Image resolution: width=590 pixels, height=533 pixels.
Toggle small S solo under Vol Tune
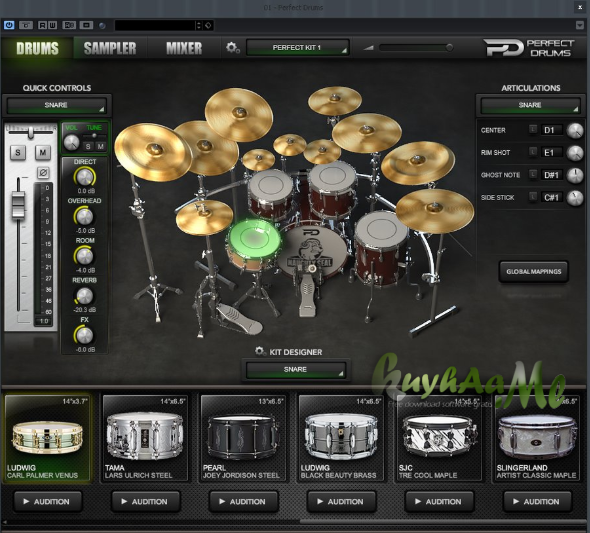tap(88, 146)
